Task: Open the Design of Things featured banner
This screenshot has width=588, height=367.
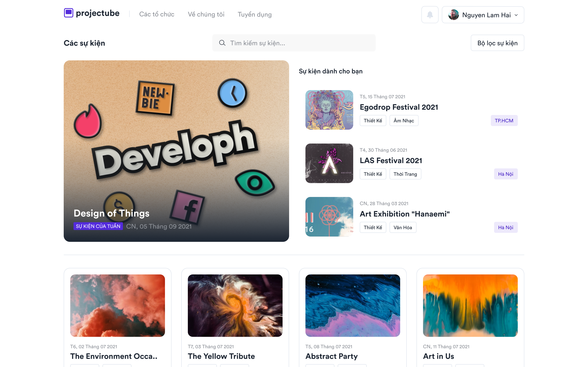Action: (x=176, y=151)
